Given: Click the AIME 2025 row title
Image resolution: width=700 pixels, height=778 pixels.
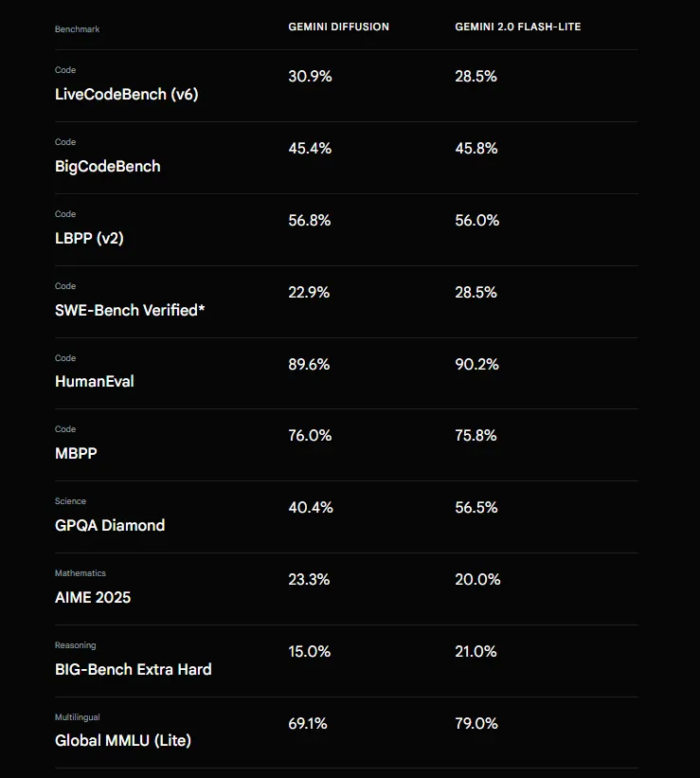Looking at the screenshot, I should (93, 597).
